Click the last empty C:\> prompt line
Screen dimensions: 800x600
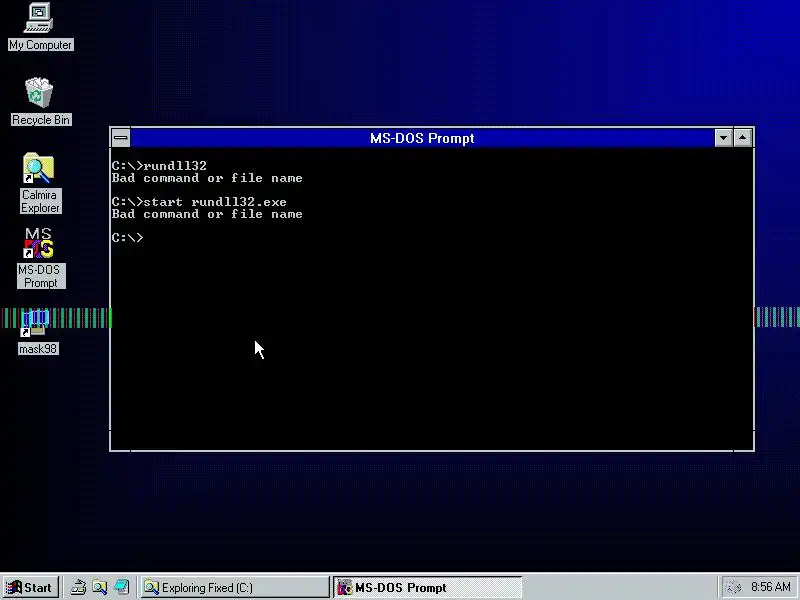pyautogui.click(x=128, y=238)
